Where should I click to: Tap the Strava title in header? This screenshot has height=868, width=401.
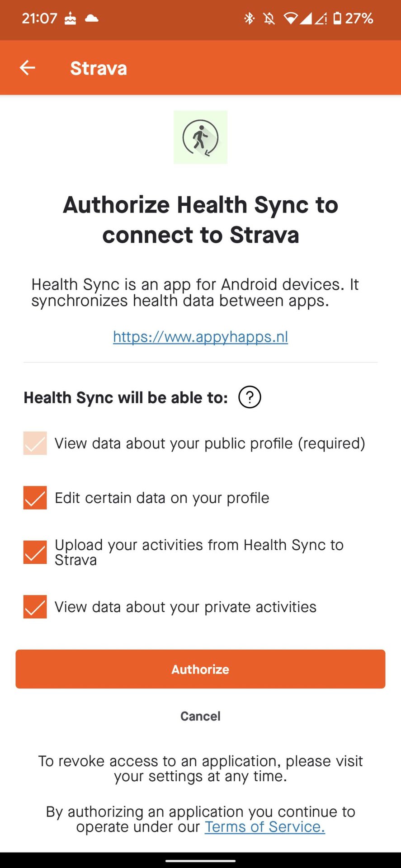coord(99,68)
